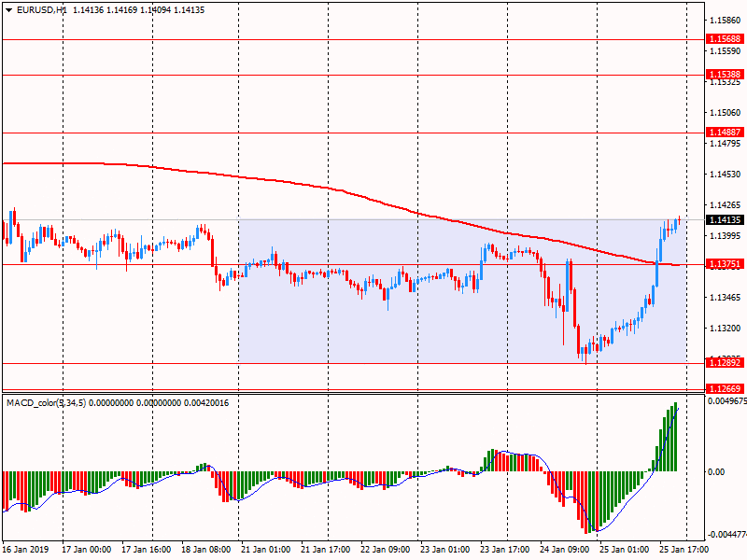Select the 1.15060 price axis value

[726, 112]
